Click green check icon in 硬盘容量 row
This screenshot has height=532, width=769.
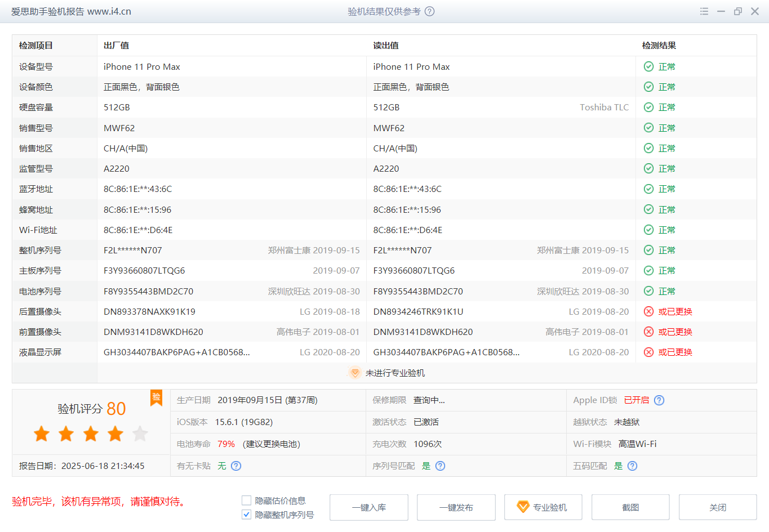pyautogui.click(x=648, y=107)
